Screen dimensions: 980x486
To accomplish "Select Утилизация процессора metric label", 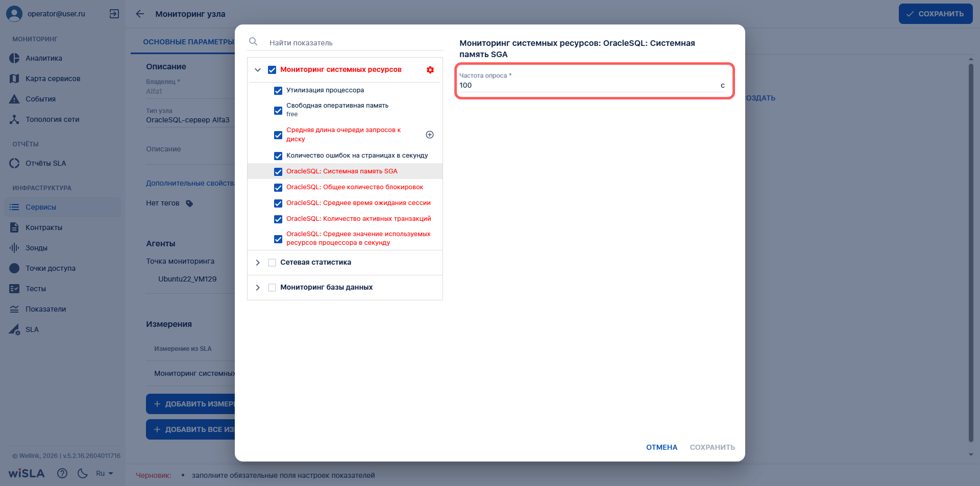I will click(325, 90).
